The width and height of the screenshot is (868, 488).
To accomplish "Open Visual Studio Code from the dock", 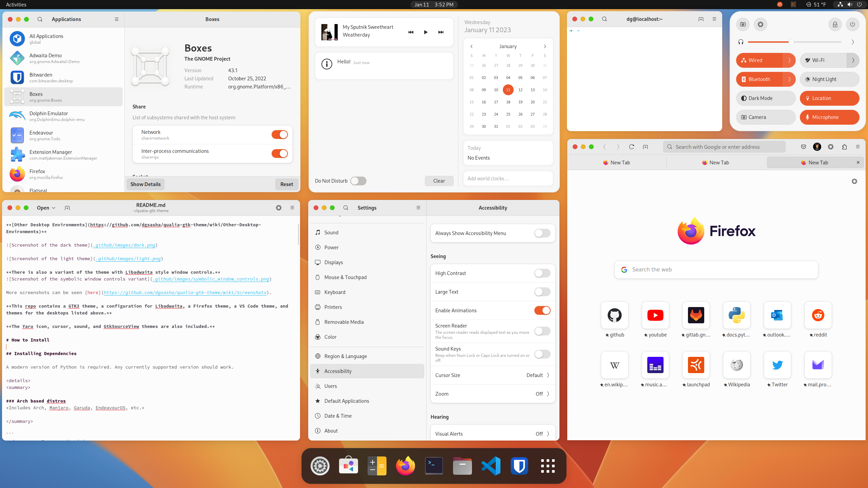I will 491,466.
